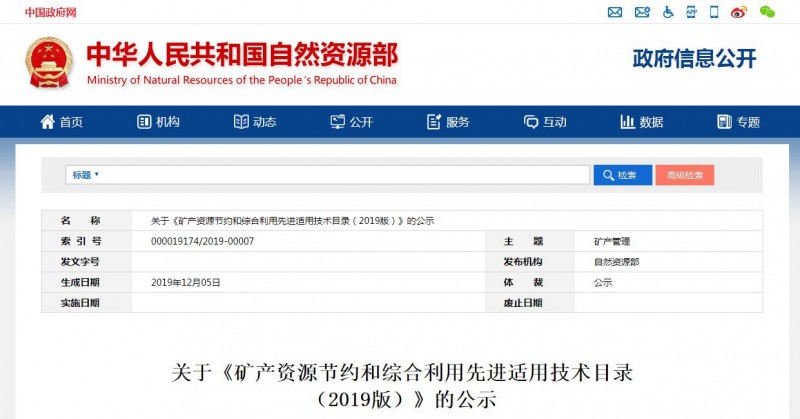The image size is (800, 419).
Task: Click the document icon beside 专题
Action: [724, 121]
